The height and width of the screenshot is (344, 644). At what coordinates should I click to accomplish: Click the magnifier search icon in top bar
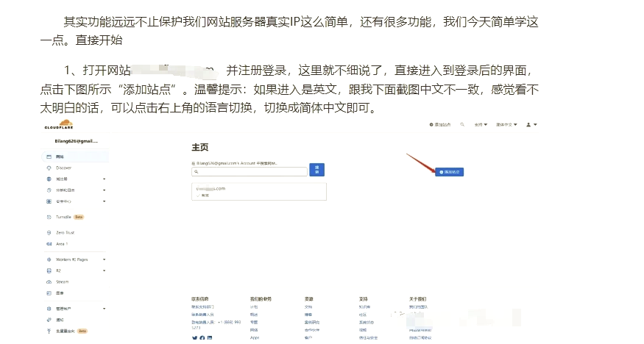462,124
